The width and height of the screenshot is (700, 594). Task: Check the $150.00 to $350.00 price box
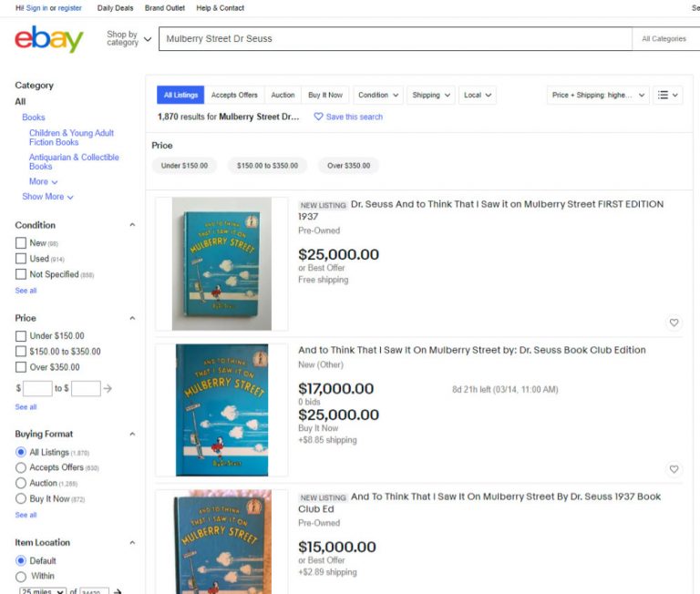coord(21,352)
